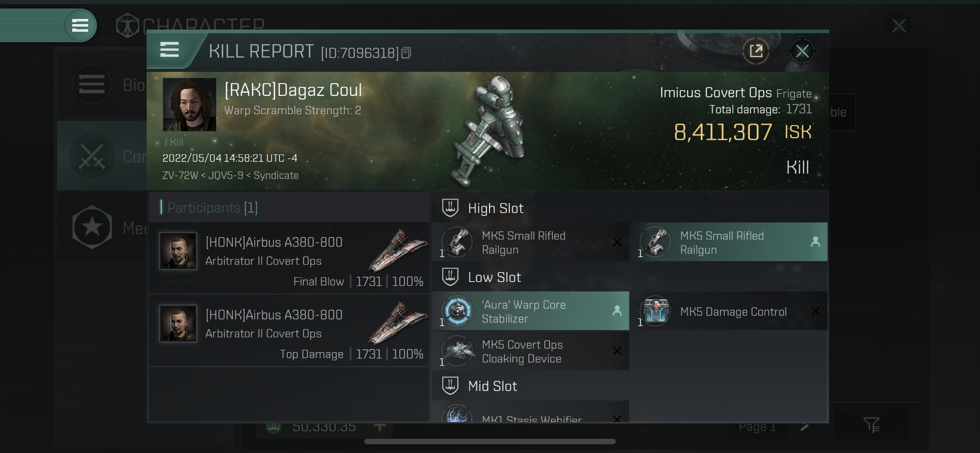Open Top Damage participant Airbus A380-800
The width and height of the screenshot is (980, 453).
click(289, 330)
